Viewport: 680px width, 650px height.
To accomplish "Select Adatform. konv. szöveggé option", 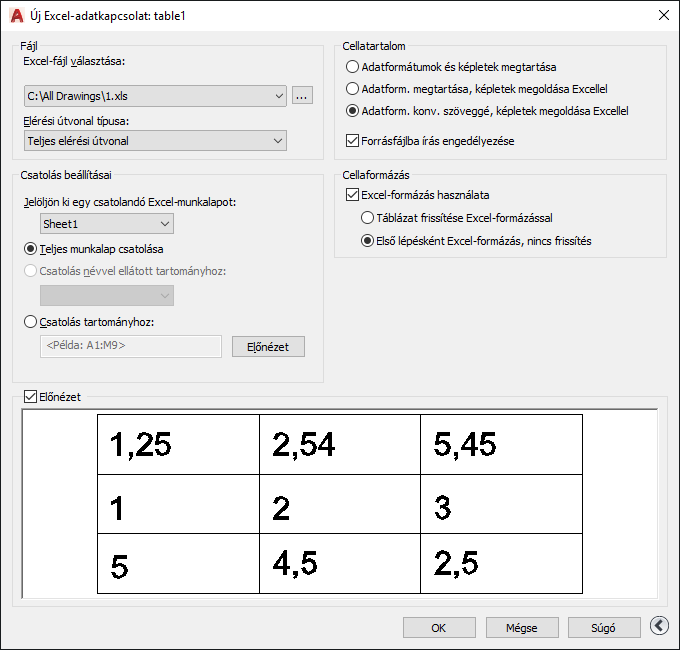I will 487,111.
